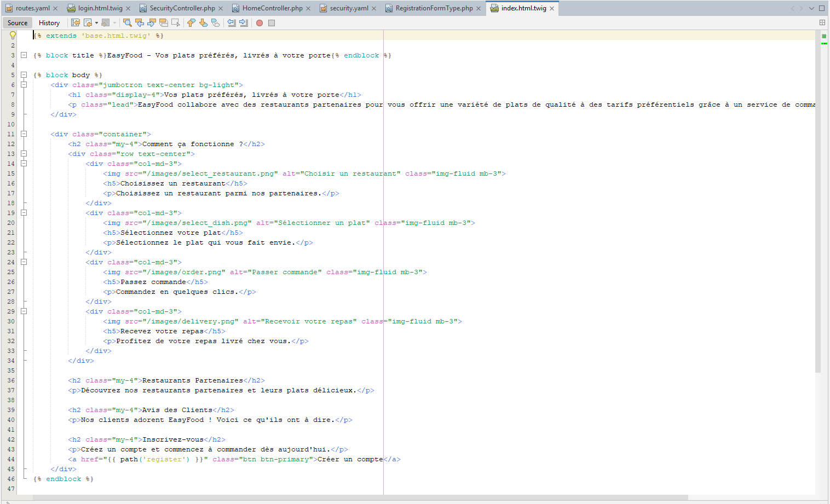Click 'Créer un compte' link text

coord(350,459)
